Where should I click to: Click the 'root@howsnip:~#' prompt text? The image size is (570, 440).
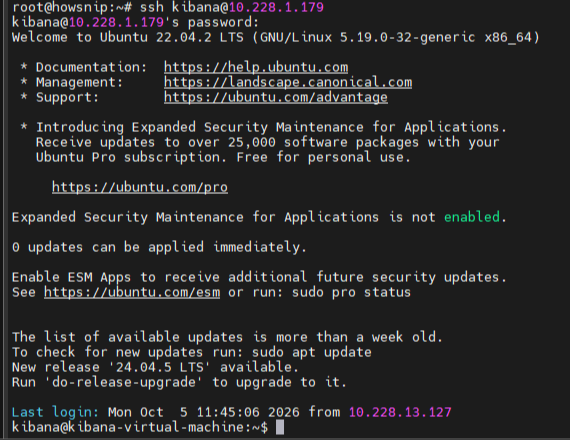[x=72, y=7]
